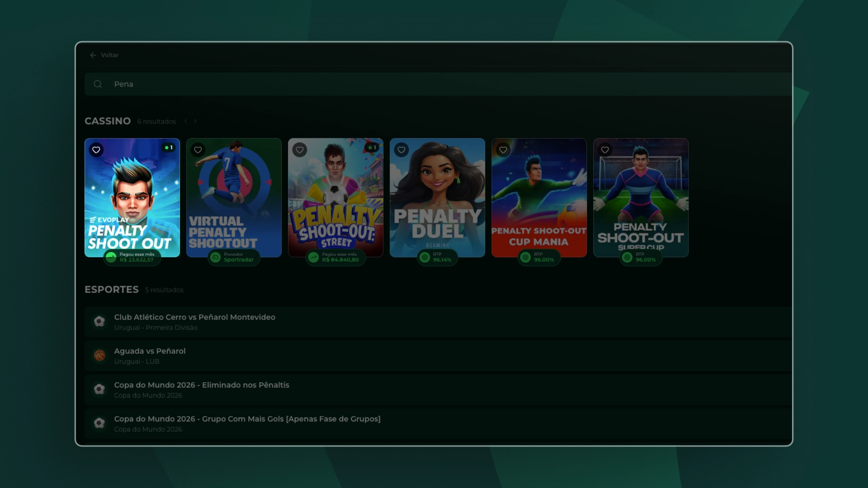
Task: Click the basketball icon beside Aguada vs Peñarol
Action: (x=99, y=356)
